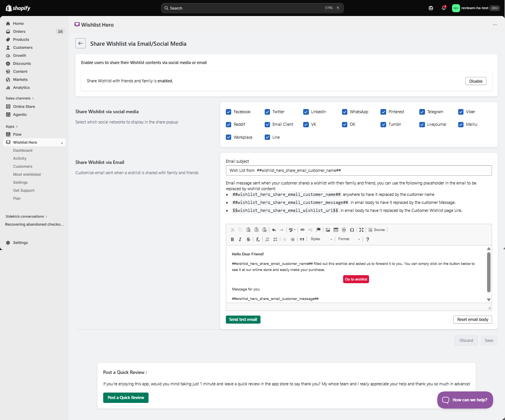505x420 pixels.
Task: Click the back arrow beside the page title
Action: tap(80, 43)
